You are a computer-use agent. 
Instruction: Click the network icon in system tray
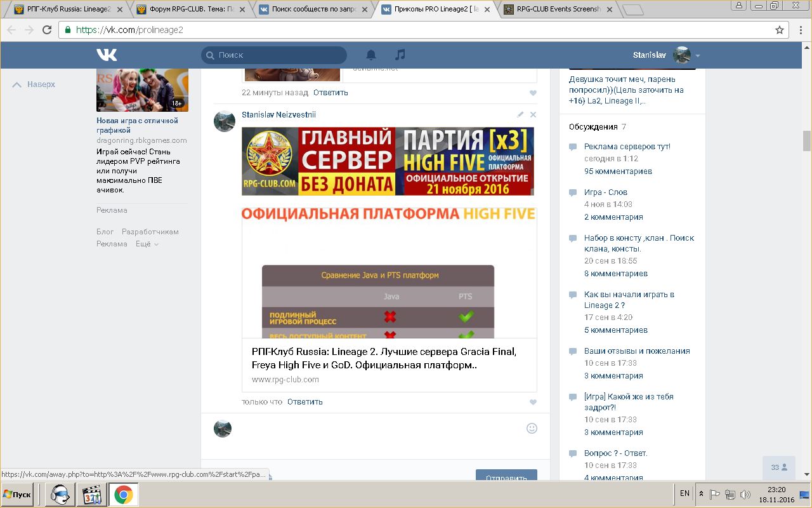tap(730, 495)
